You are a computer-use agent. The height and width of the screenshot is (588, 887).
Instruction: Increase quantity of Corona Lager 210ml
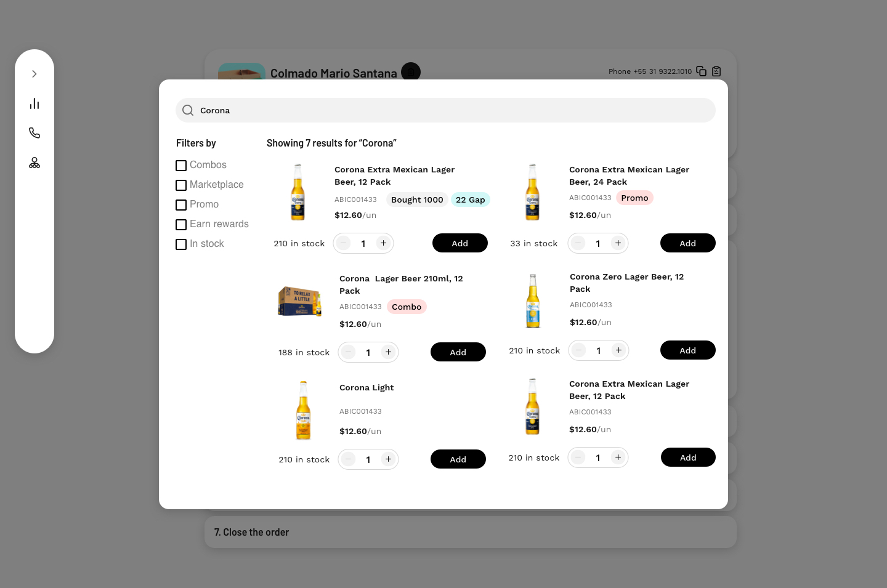tap(388, 352)
